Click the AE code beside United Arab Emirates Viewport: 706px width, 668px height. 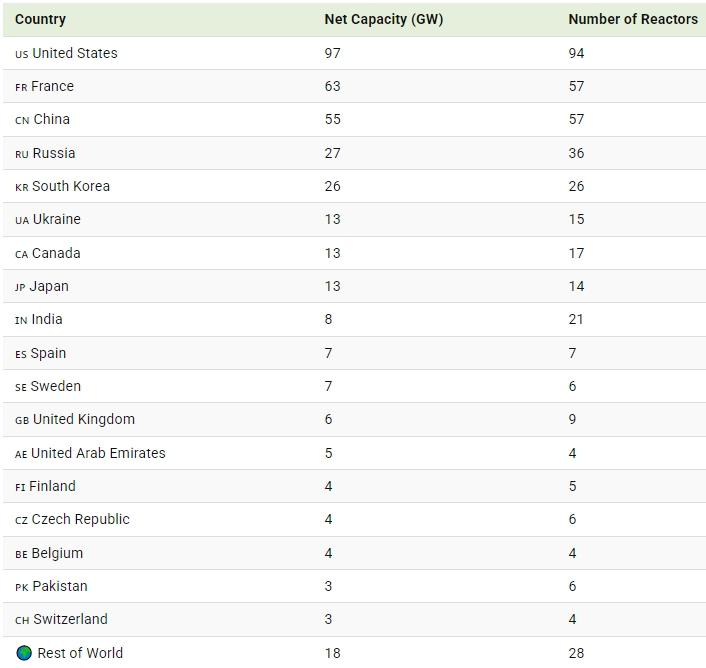coord(21,454)
